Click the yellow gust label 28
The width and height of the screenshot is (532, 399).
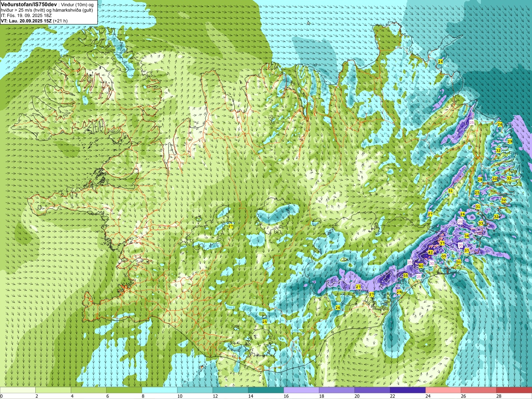(480, 180)
